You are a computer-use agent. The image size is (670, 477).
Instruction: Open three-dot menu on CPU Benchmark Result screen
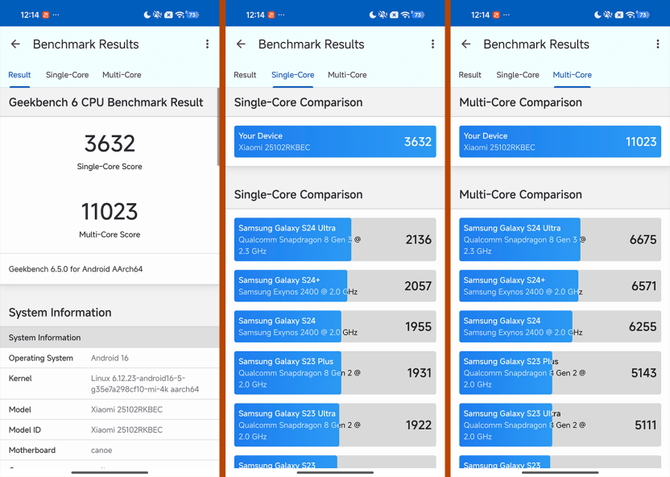click(207, 44)
